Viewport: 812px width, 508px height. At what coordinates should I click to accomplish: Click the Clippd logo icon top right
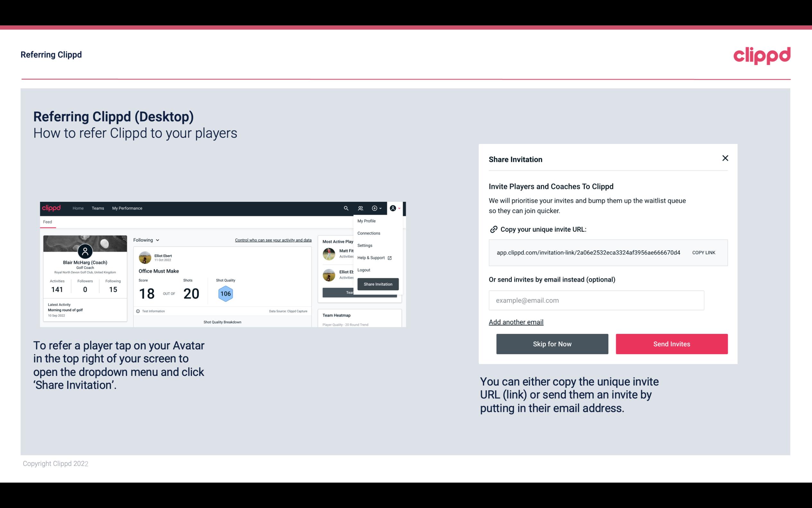[762, 56]
